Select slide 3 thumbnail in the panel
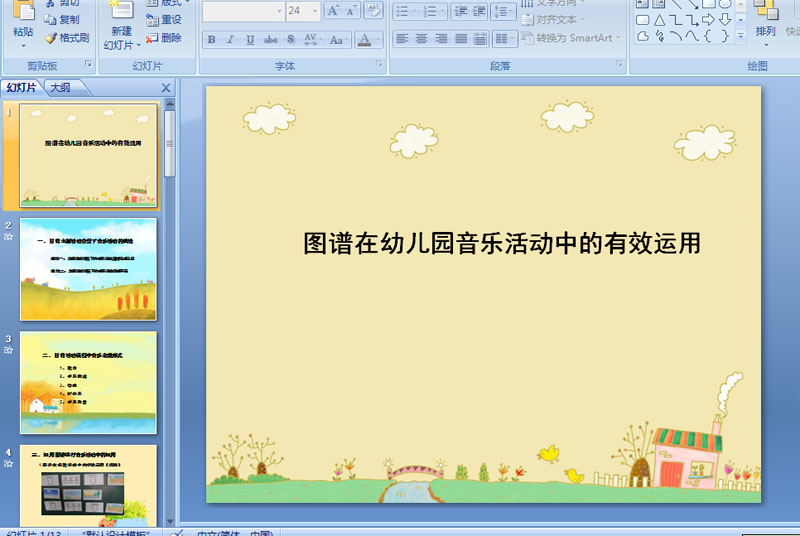The height and width of the screenshot is (536, 800). tap(88, 382)
